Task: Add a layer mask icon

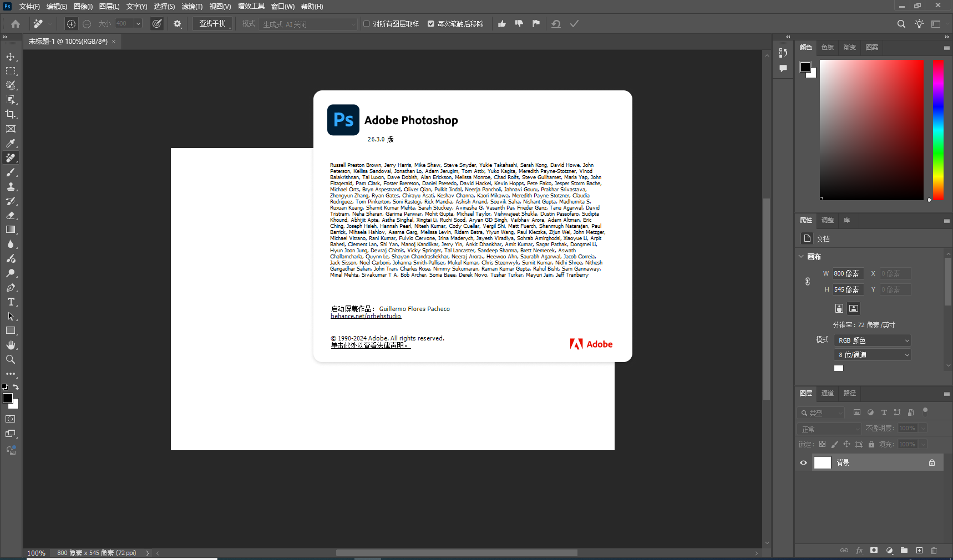Action: coord(874,551)
